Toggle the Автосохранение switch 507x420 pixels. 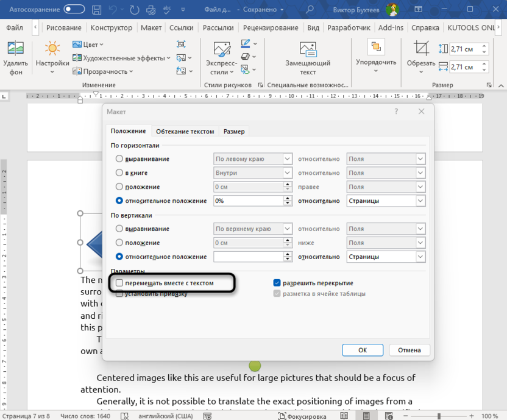click(x=74, y=10)
